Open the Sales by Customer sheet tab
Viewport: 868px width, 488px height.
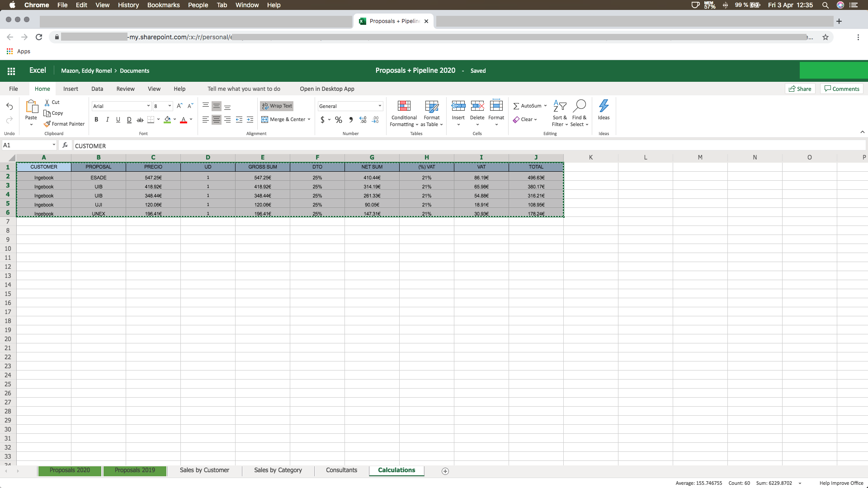pos(204,470)
